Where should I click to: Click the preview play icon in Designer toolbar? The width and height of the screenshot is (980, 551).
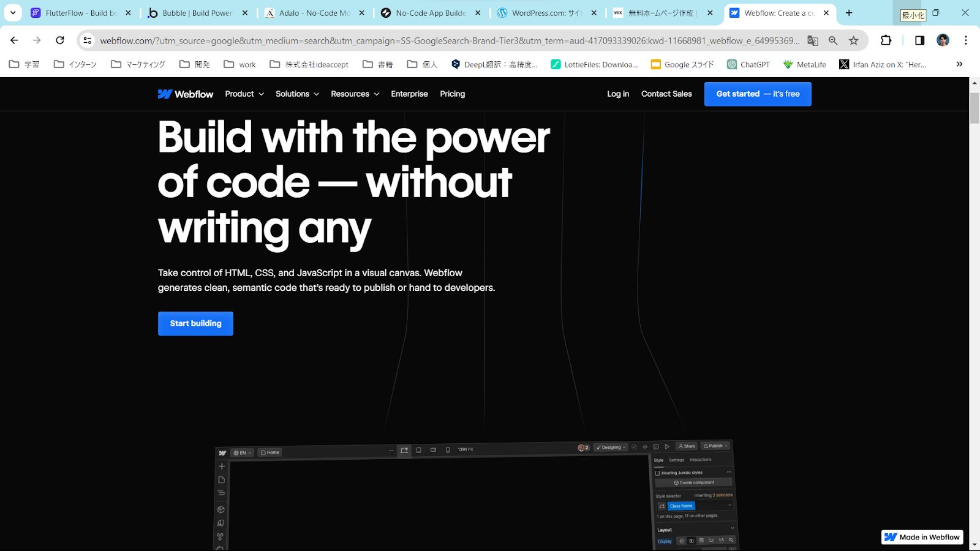click(667, 446)
